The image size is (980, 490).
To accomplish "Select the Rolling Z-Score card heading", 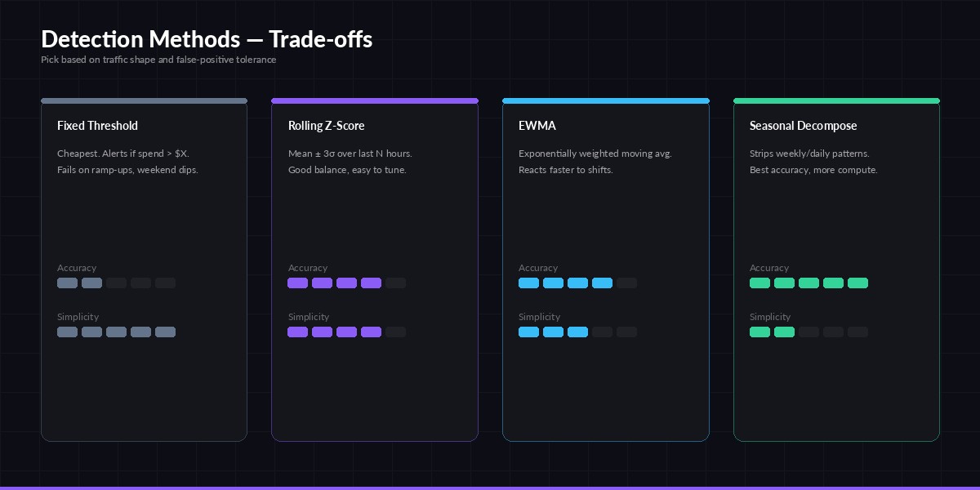I will click(326, 126).
